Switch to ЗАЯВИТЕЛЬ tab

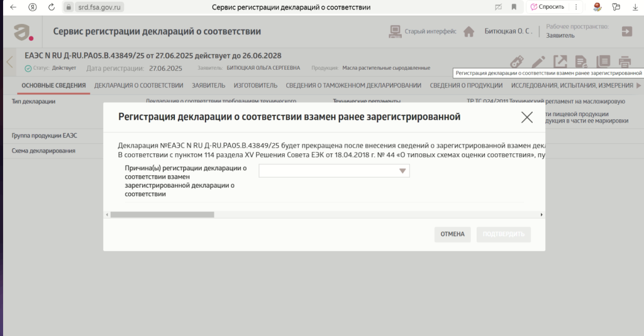tap(209, 85)
